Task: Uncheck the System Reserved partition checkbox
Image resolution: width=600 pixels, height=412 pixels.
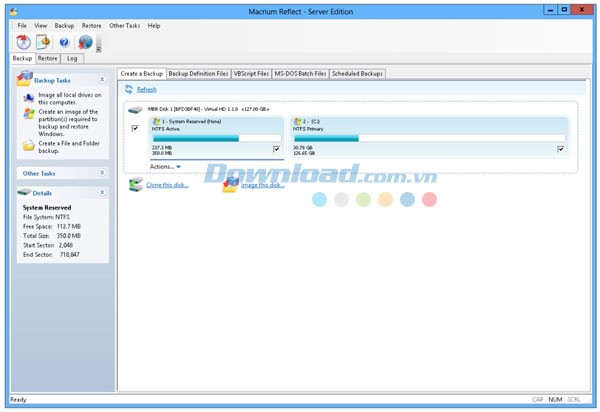Action: pos(276,149)
